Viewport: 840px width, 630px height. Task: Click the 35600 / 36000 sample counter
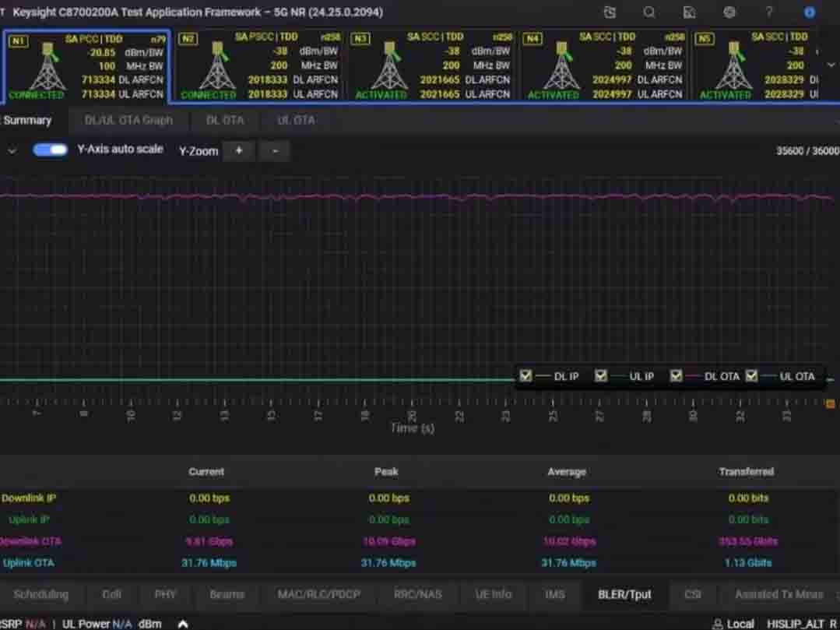click(808, 151)
